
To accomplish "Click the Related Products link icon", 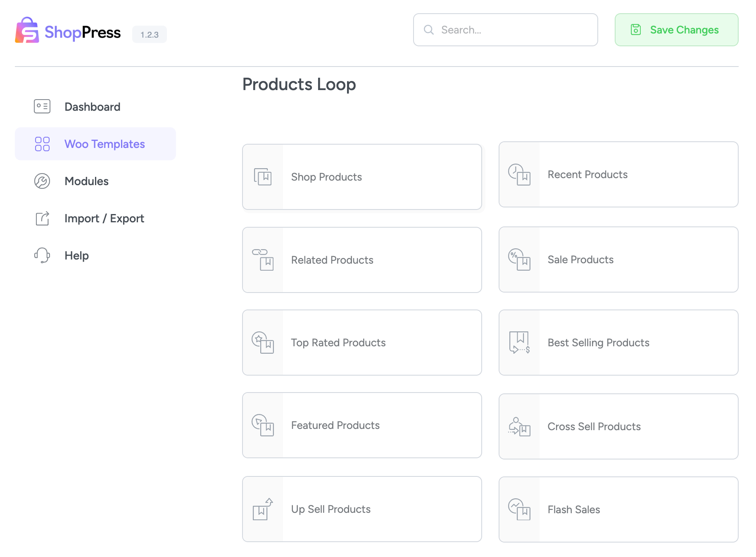I will tap(263, 260).
